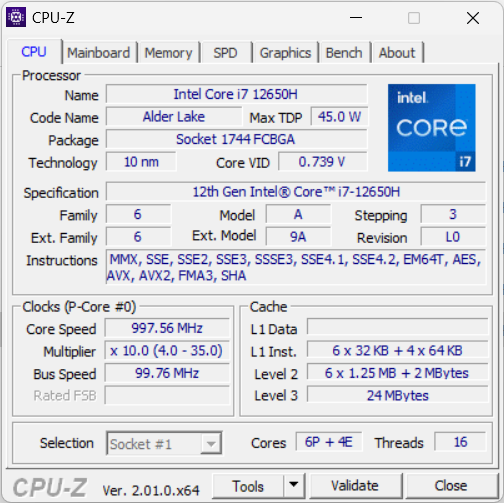Image resolution: width=504 pixels, height=503 pixels.
Task: Click the Ver. 2.01.0.x64 version text
Action: (151, 490)
